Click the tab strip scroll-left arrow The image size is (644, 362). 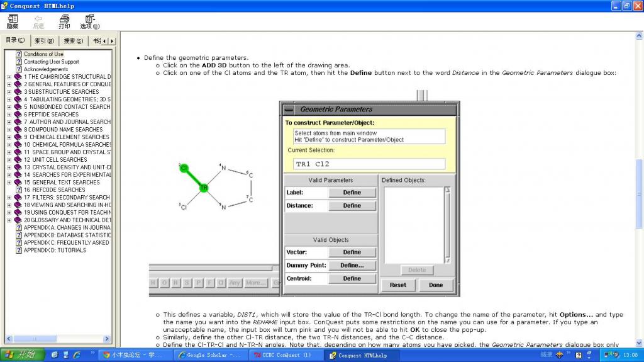click(x=104, y=41)
